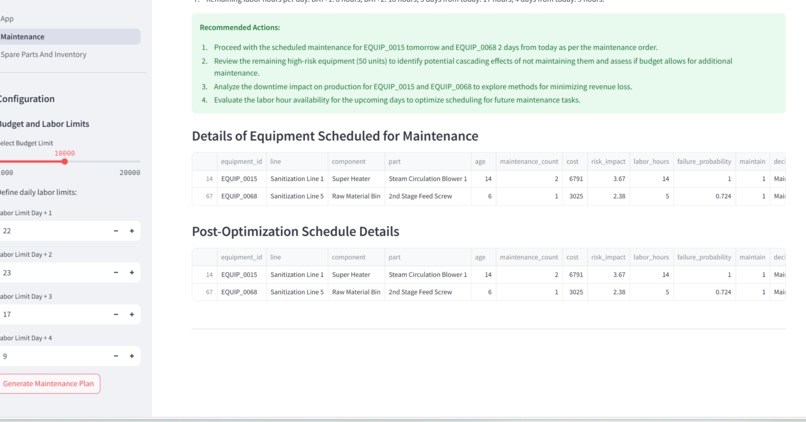This screenshot has width=806, height=422.
Task: Click the budget limit slider handle
Action: (x=65, y=161)
